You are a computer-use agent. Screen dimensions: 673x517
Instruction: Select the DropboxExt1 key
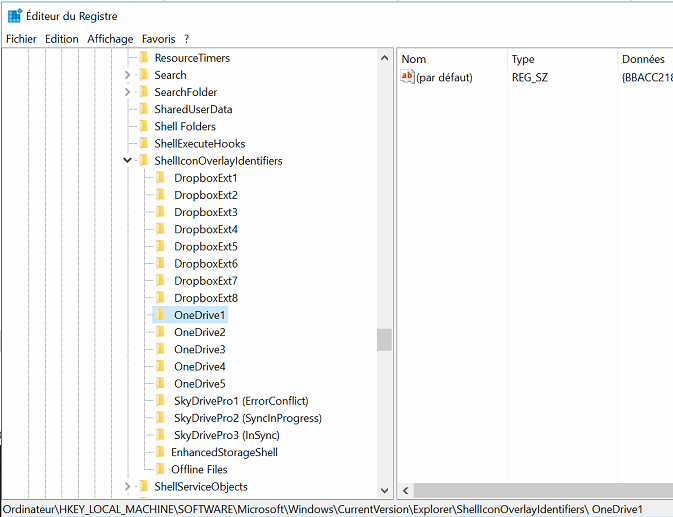click(x=206, y=178)
